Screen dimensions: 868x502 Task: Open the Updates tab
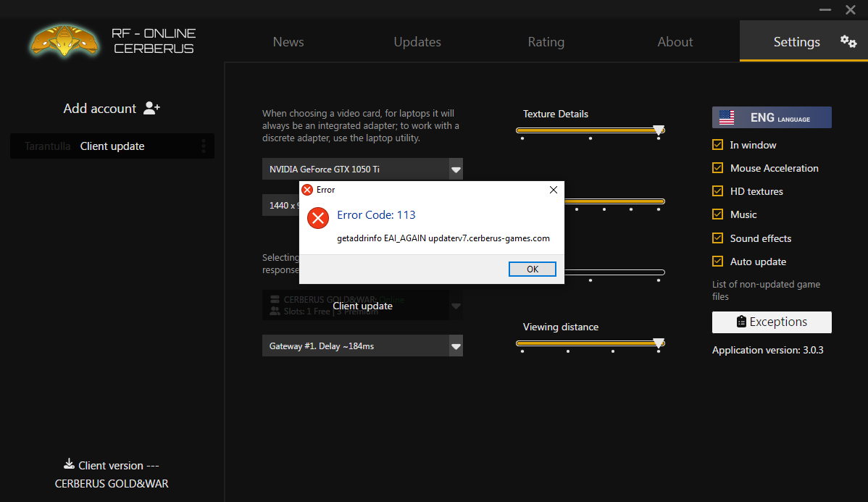click(x=417, y=42)
